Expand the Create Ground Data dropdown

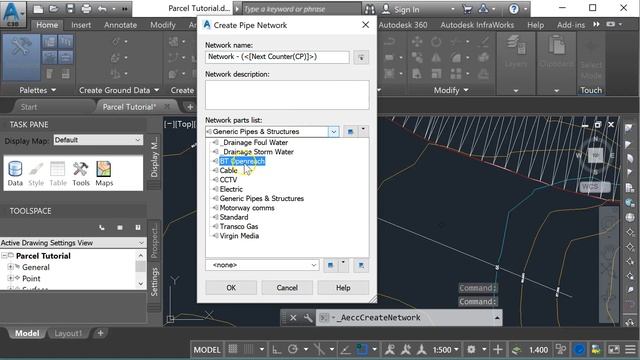click(x=119, y=90)
